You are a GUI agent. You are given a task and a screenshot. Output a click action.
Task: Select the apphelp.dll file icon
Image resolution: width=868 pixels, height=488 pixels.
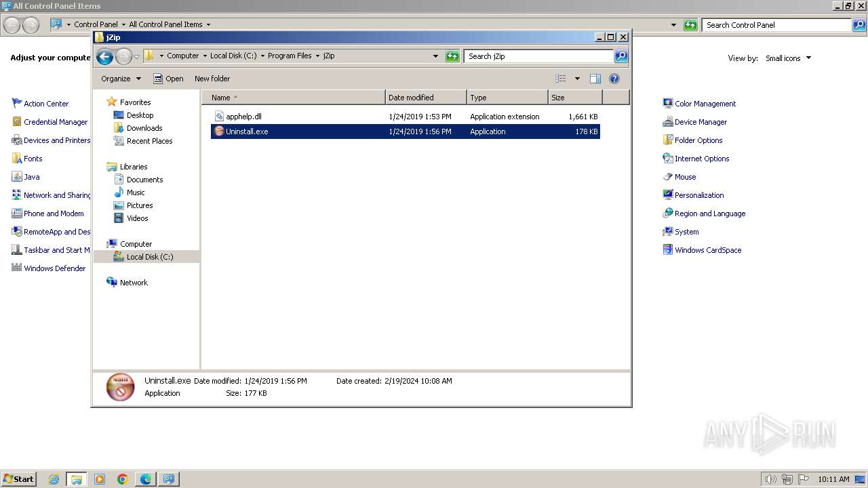[219, 117]
